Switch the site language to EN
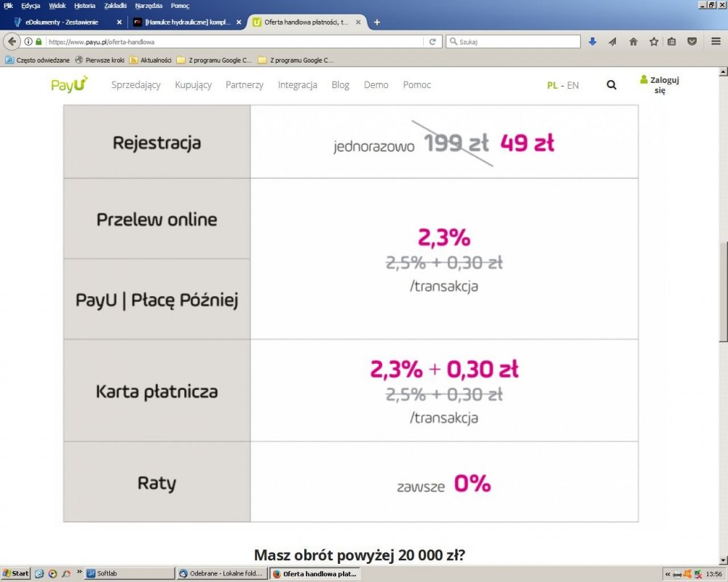 click(x=573, y=85)
